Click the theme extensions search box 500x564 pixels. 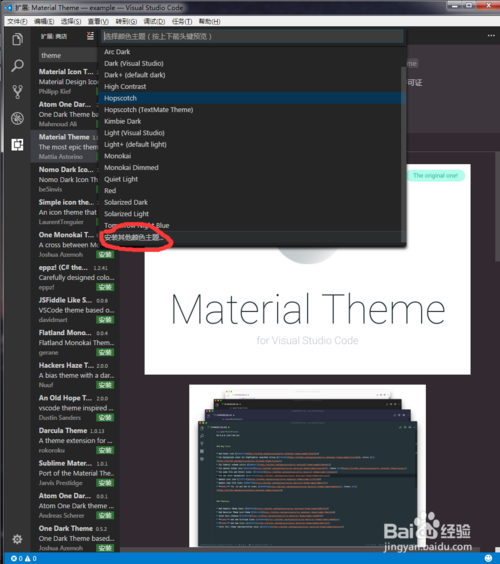pyautogui.click(x=68, y=55)
